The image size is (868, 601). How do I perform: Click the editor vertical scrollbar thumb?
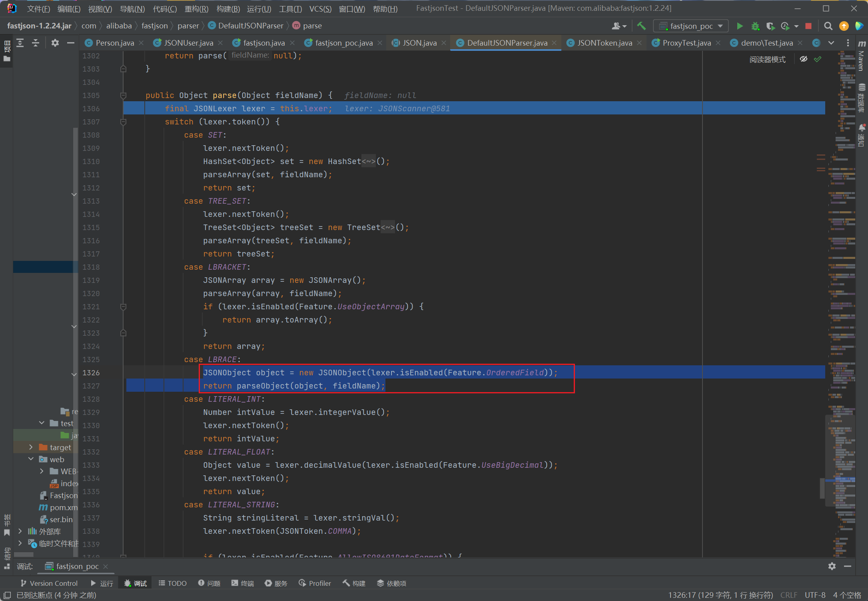(x=822, y=488)
